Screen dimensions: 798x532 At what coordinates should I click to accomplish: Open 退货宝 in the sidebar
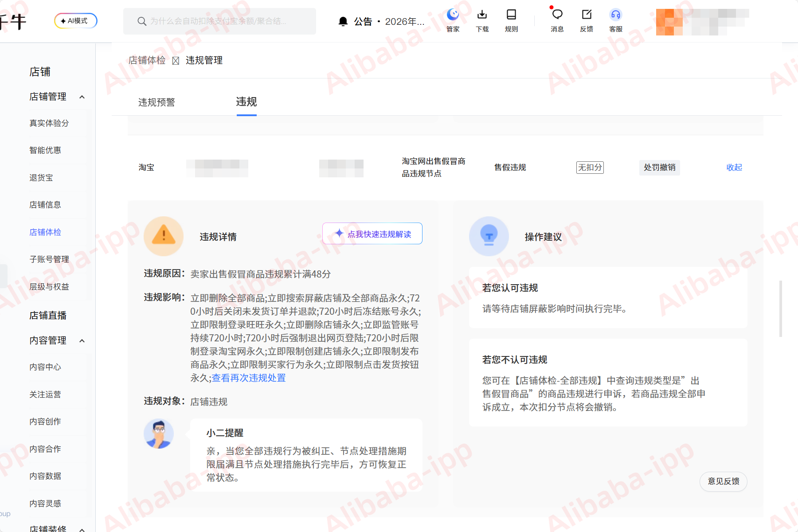tap(41, 177)
